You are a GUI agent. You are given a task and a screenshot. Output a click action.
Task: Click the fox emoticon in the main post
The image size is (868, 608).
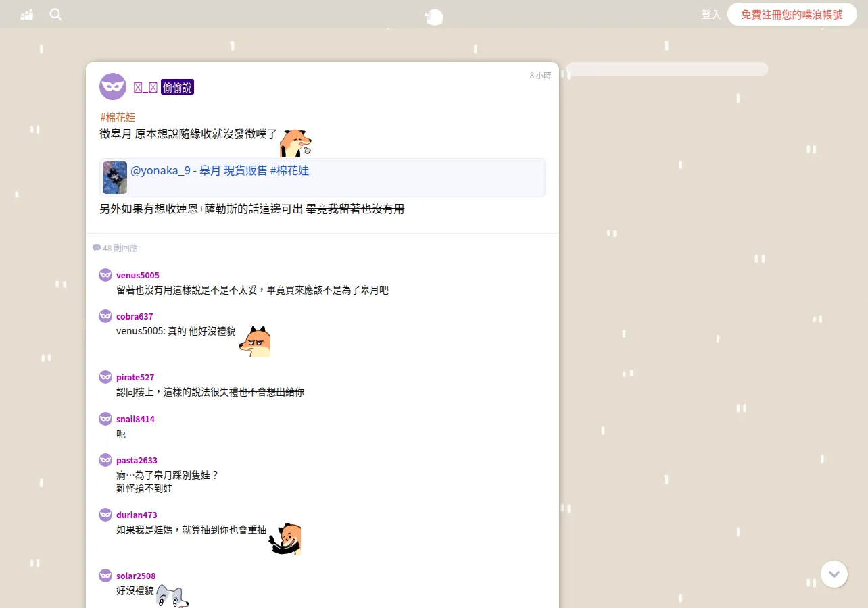click(295, 143)
